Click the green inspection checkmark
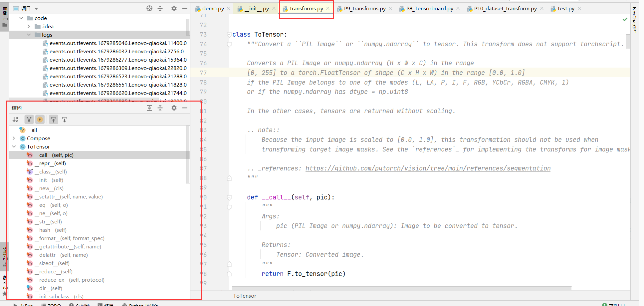Viewport: 644px width, 306px height. click(x=625, y=20)
